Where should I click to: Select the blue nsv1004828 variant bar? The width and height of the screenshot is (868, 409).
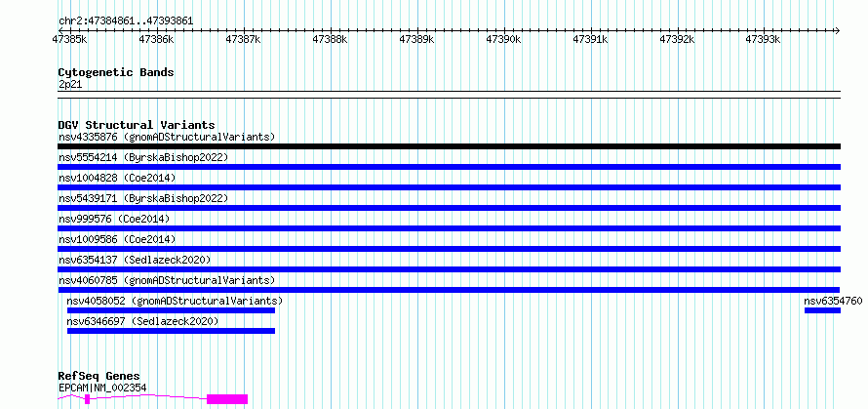tap(450, 187)
